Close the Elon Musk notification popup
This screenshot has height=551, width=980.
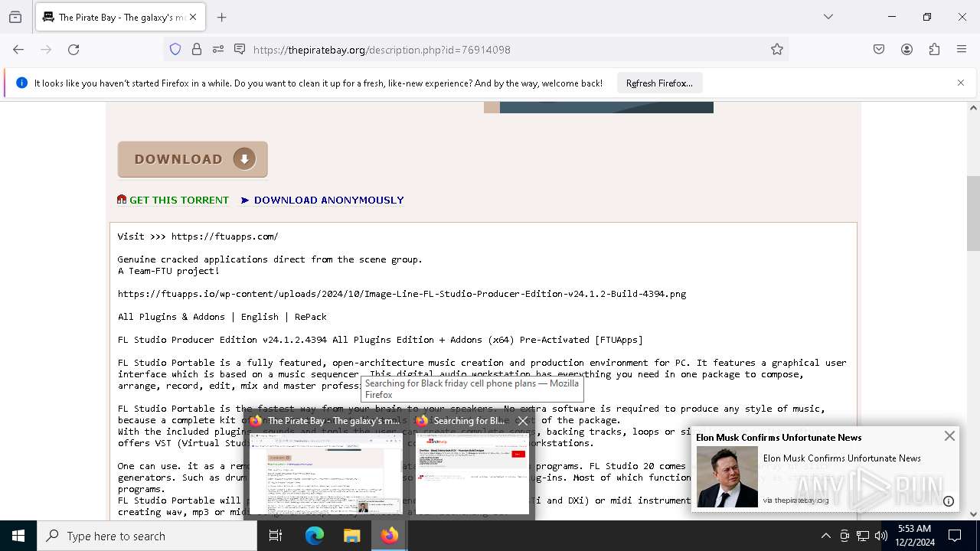pyautogui.click(x=949, y=435)
